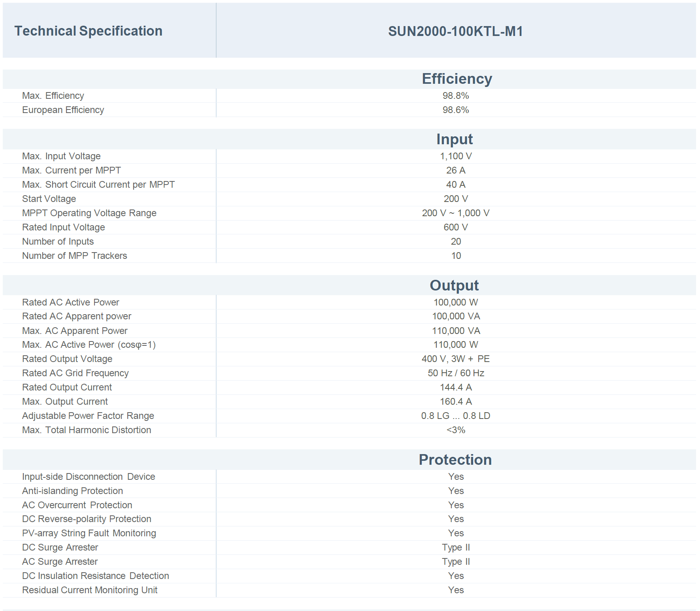This screenshot has height=611, width=700.
Task: Click the 110,000 VA value
Action: coord(456,331)
